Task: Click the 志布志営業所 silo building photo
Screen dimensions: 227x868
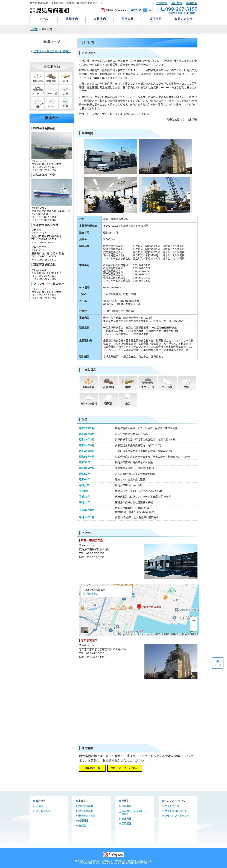Action: coord(171,661)
